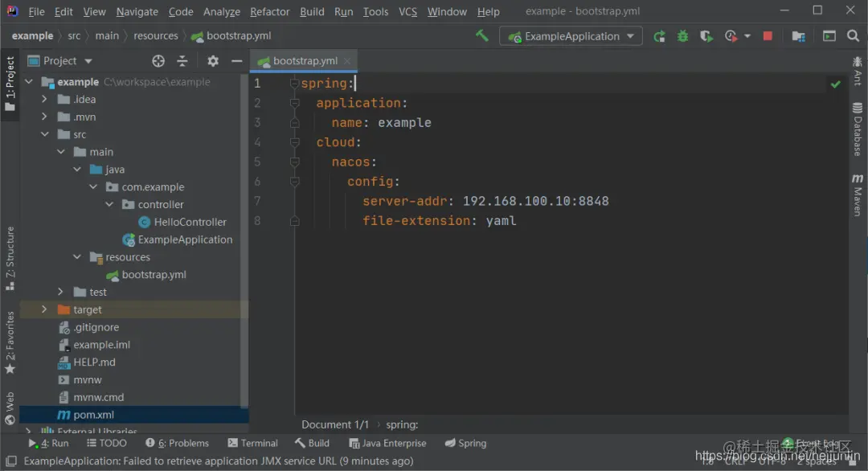Collapse the src folder
This screenshot has height=471, width=868.
coord(44,134)
